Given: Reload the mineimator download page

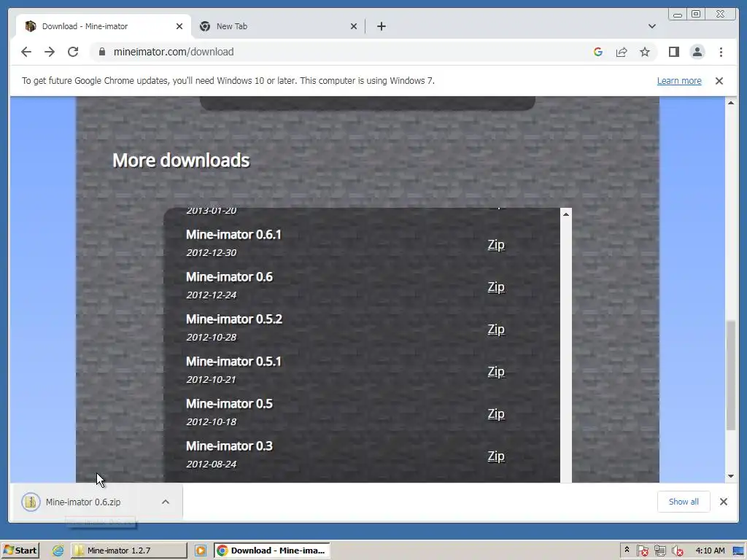Looking at the screenshot, I should pos(73,52).
